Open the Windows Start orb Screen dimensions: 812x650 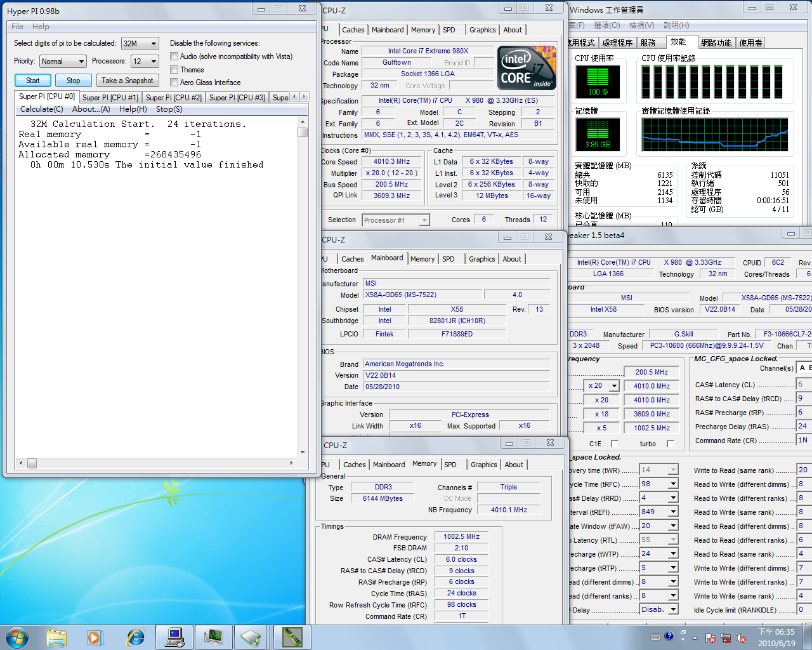point(16,637)
